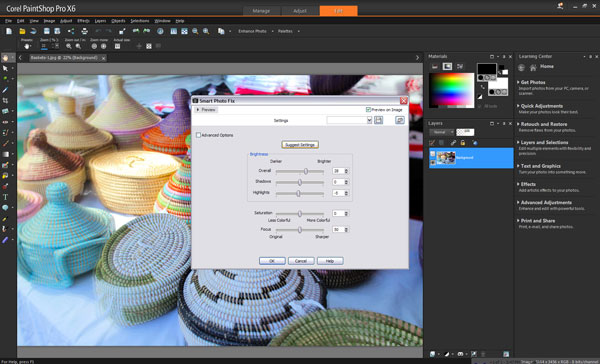Screen dimensions: 600x364
Task: Select the Paint Brush tool
Action: coord(5,143)
